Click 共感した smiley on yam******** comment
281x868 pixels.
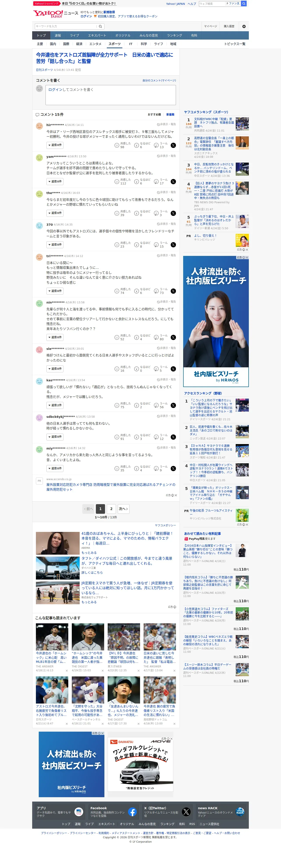pyautogui.click(x=117, y=182)
